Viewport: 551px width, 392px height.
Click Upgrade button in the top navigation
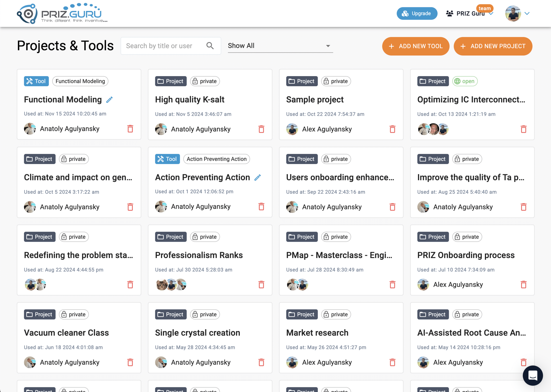point(417,13)
